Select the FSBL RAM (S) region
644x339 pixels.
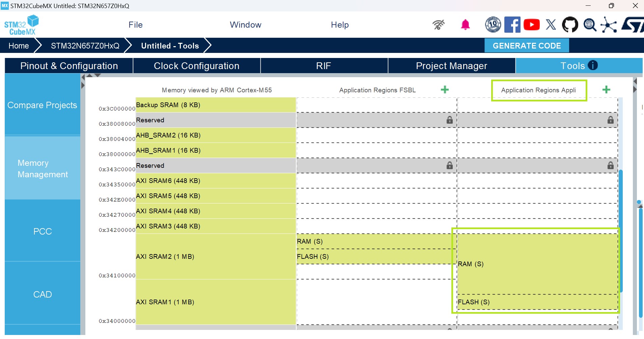pyautogui.click(x=377, y=241)
